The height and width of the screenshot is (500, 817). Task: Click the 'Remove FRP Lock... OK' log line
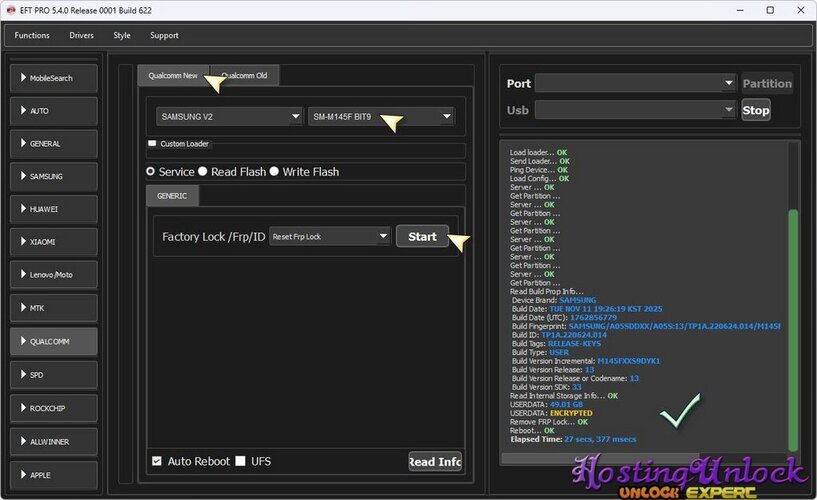549,422
